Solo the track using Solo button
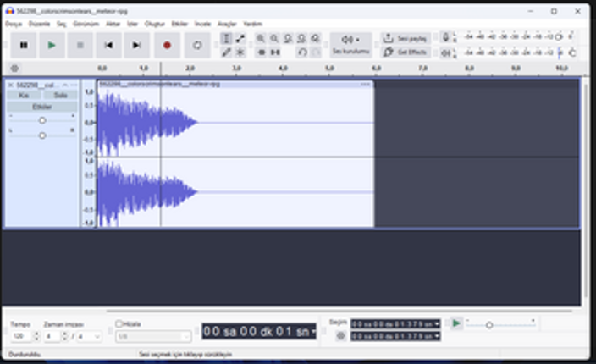Image resolution: width=596 pixels, height=364 pixels. (x=59, y=96)
